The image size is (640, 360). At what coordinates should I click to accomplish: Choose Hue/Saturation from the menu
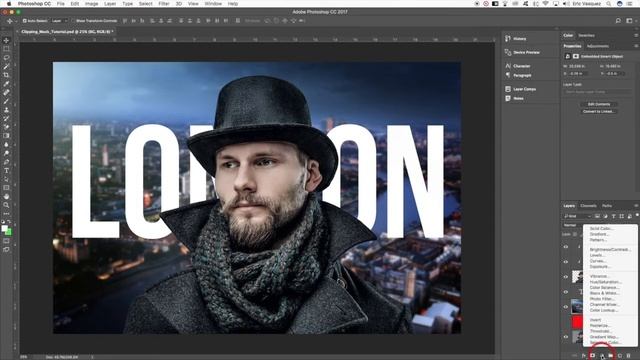tap(606, 282)
